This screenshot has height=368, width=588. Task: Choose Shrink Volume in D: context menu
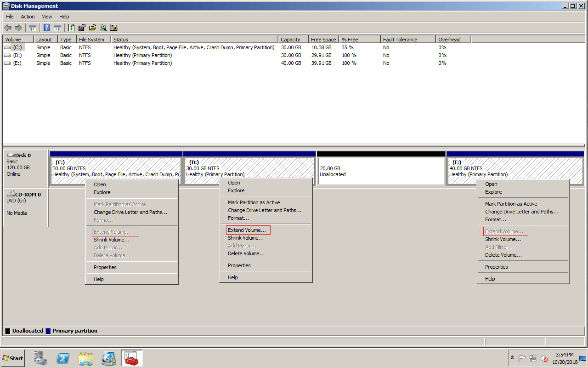point(266,238)
